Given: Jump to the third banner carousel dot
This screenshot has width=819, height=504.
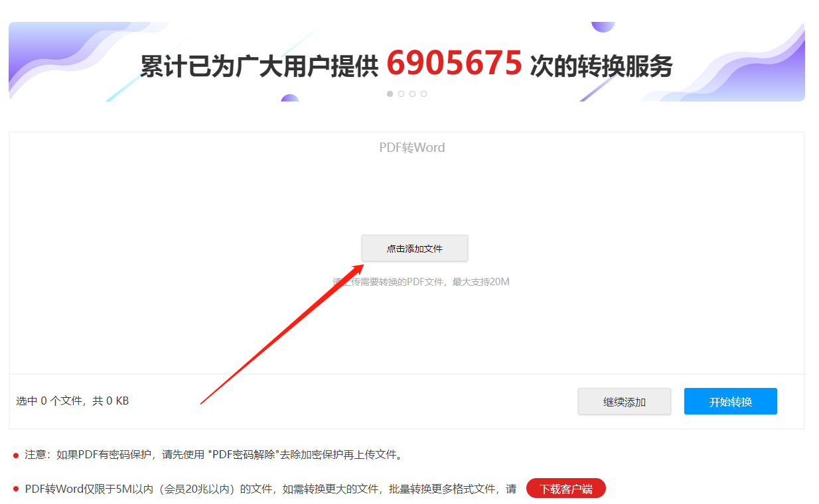Looking at the screenshot, I should (412, 94).
